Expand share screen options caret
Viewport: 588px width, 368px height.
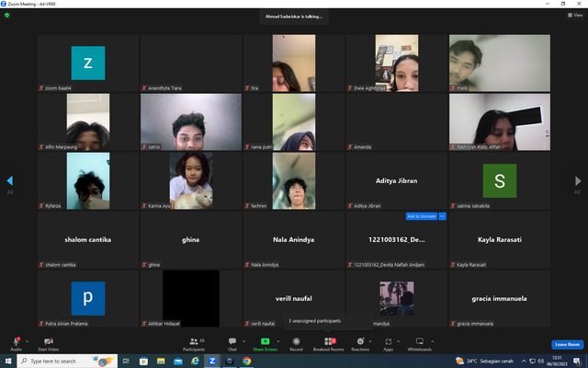[x=278, y=341]
